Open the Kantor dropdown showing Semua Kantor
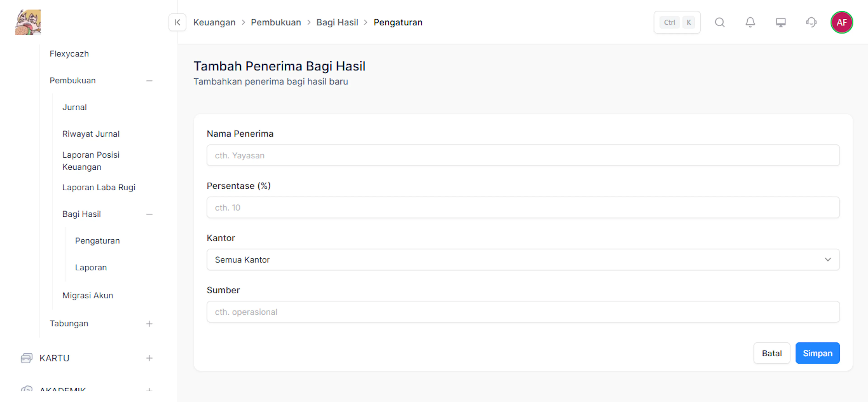 click(523, 260)
